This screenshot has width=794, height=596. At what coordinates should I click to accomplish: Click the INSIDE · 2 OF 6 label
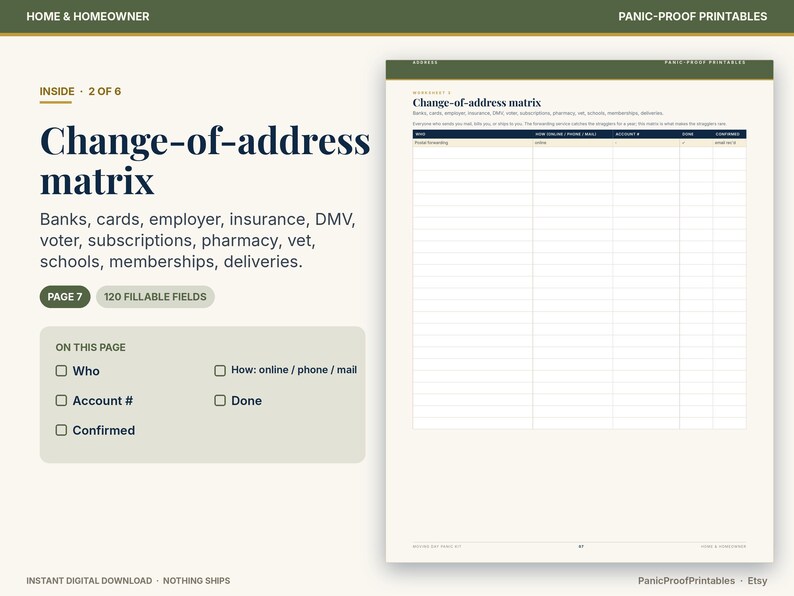coord(80,91)
